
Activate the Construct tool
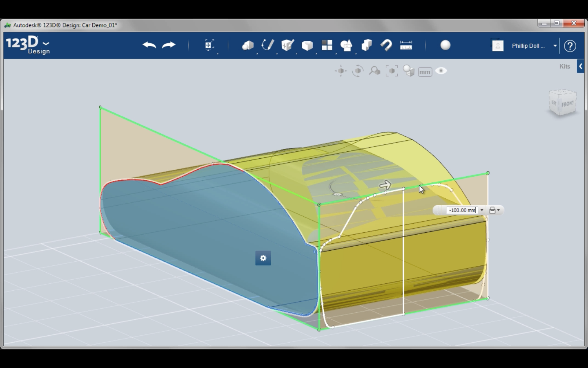[x=287, y=45]
